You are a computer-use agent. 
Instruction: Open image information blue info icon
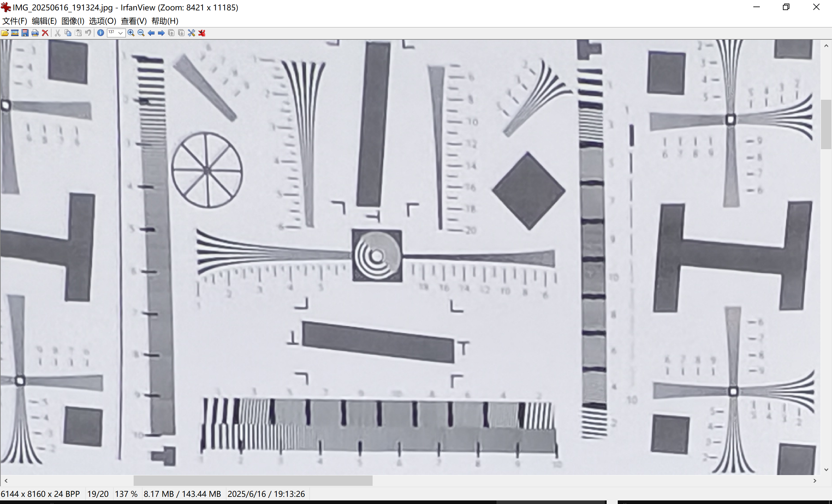pos(100,33)
